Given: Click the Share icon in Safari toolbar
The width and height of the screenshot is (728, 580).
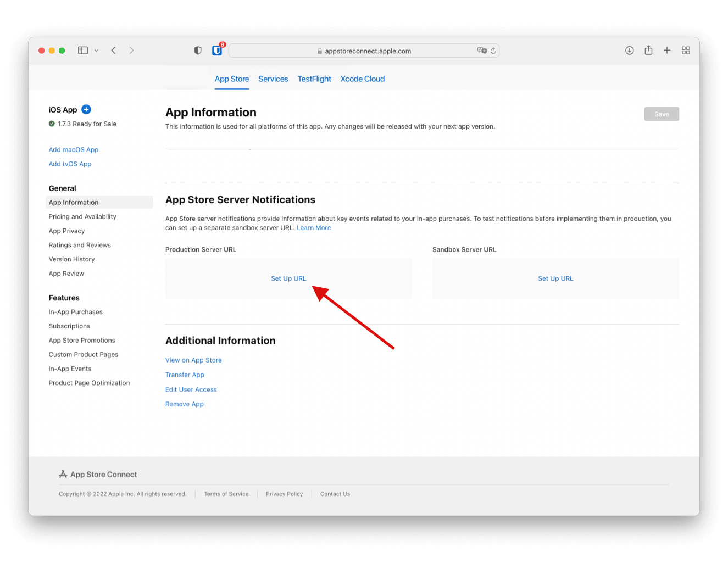Looking at the screenshot, I should point(648,50).
